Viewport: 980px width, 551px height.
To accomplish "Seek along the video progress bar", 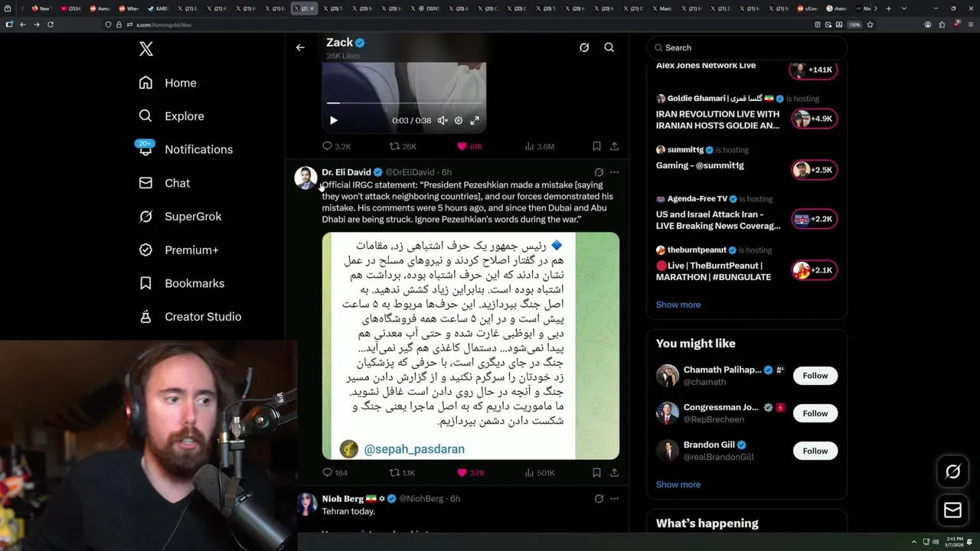I will coord(404,103).
